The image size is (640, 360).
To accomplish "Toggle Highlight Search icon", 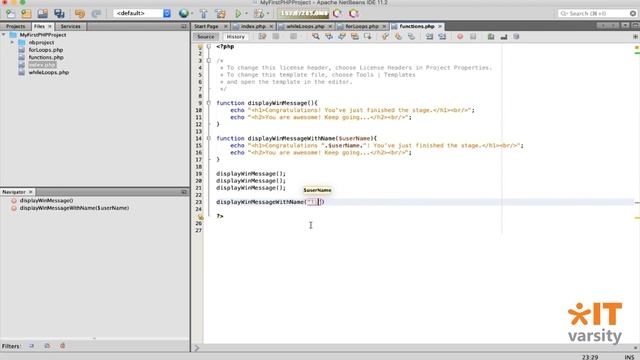I will point(355,37).
